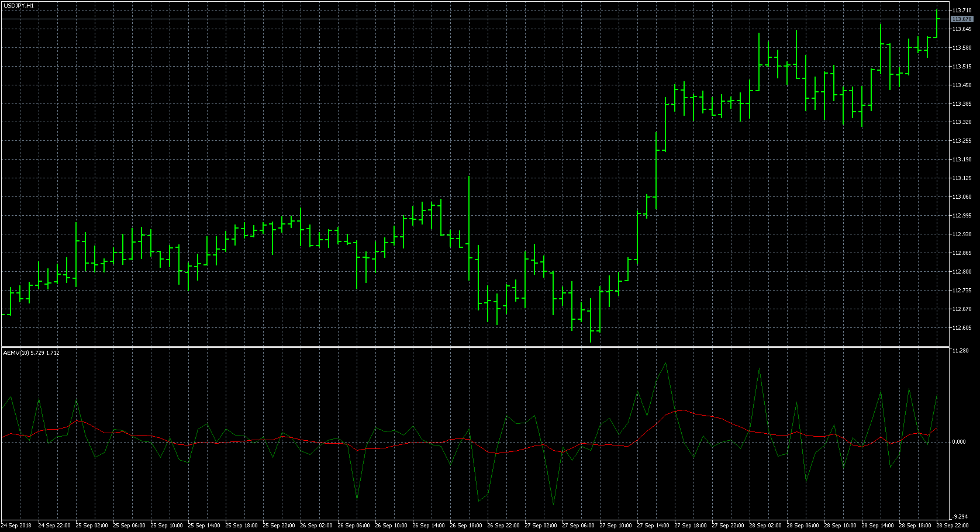Click the 113.125 price scale label

962,178
